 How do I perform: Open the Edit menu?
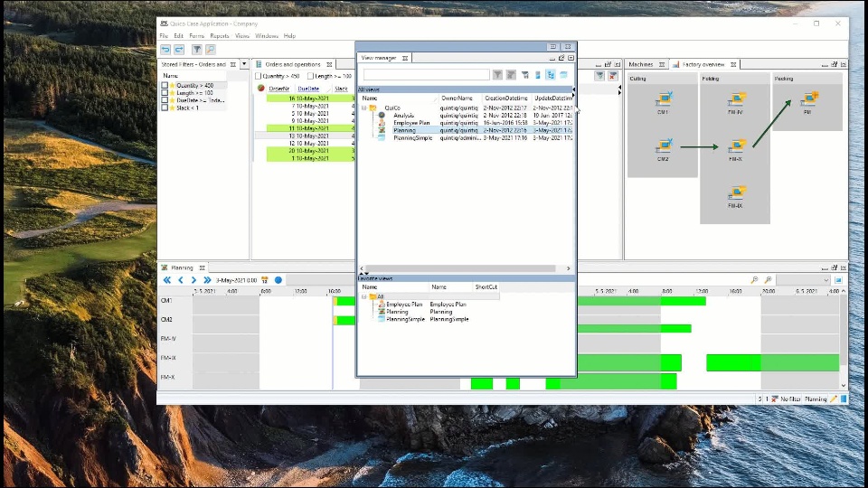178,36
